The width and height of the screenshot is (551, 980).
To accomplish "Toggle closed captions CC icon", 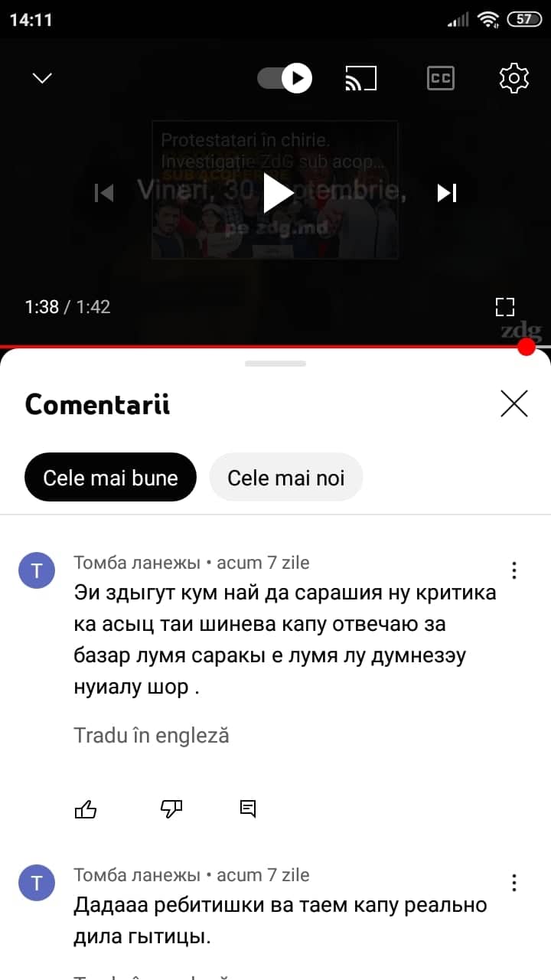I will point(440,78).
